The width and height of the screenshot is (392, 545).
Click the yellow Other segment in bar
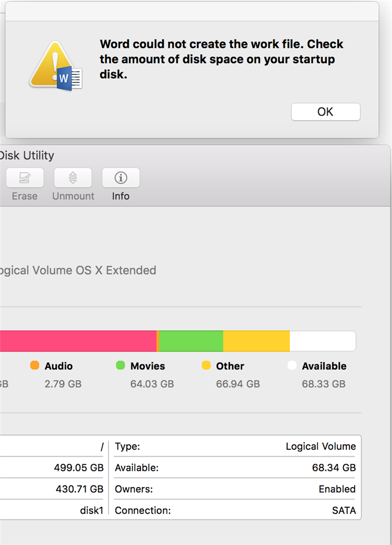click(x=256, y=341)
